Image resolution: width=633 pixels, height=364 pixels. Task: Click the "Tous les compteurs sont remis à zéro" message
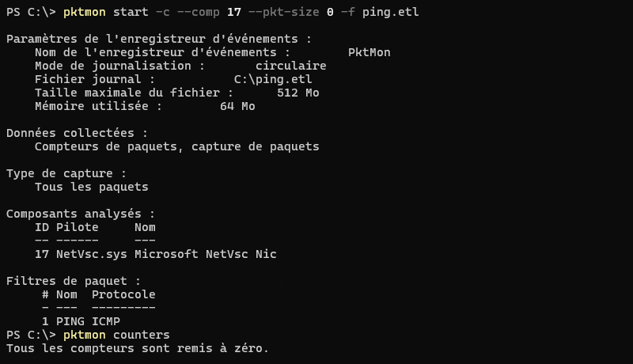pyautogui.click(x=138, y=348)
